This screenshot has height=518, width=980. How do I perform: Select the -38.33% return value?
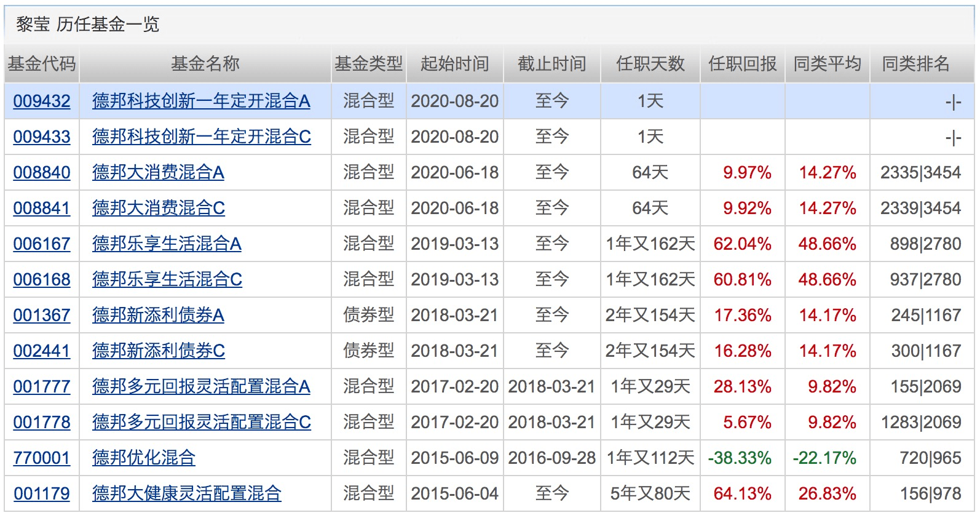pos(740,458)
